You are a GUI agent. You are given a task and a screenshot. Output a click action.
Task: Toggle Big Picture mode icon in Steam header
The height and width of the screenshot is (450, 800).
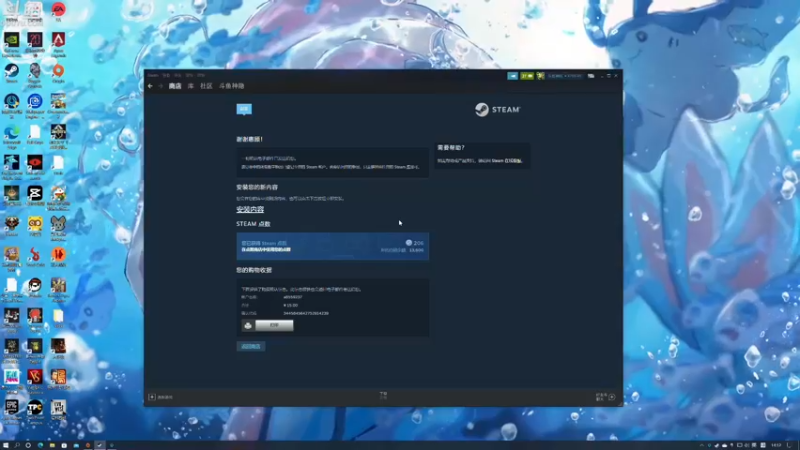click(591, 76)
